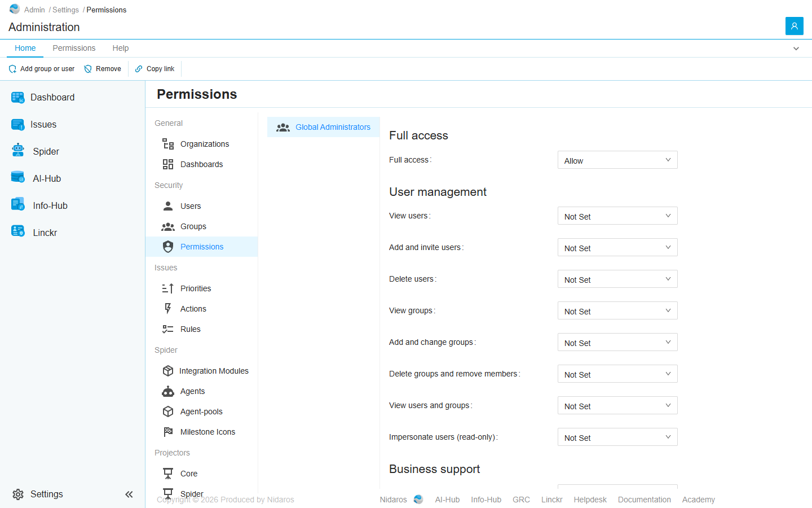Open the Full access dropdown
Viewport: 812px width, 508px height.
point(617,160)
